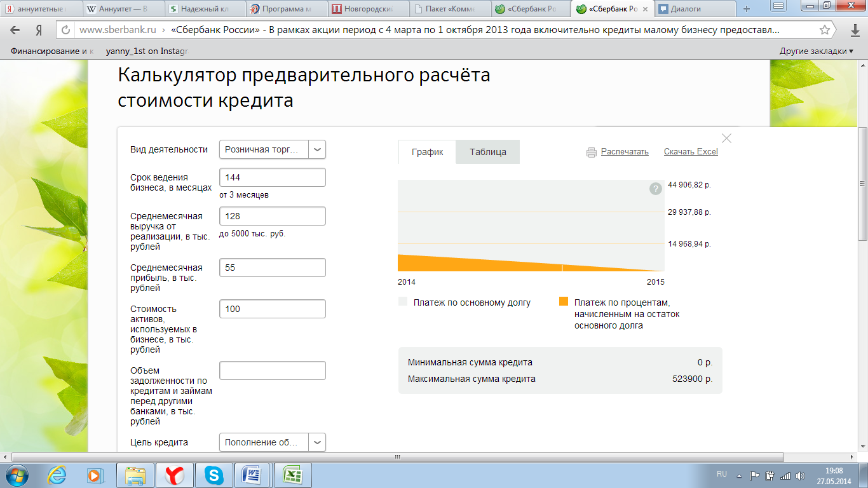Click the printer icon near Распечатать
868x488 pixels.
click(x=592, y=152)
